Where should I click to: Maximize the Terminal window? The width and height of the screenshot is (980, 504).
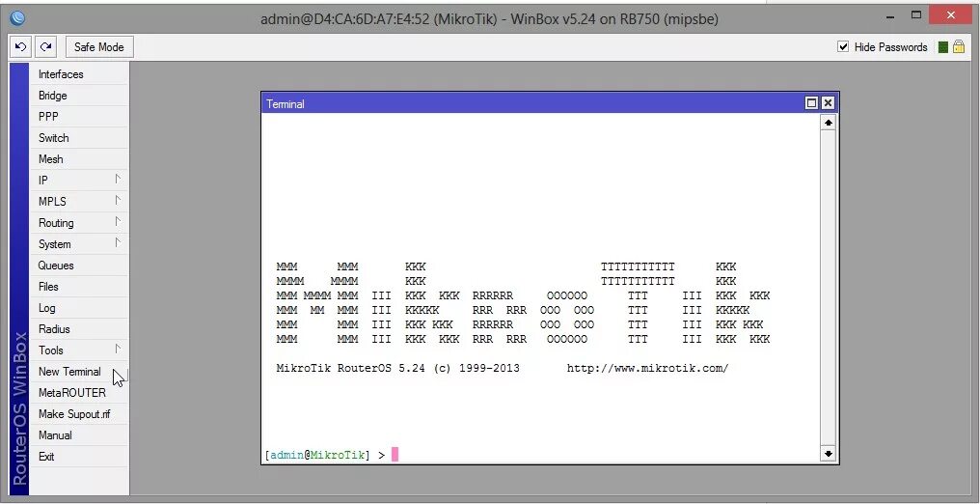811,103
